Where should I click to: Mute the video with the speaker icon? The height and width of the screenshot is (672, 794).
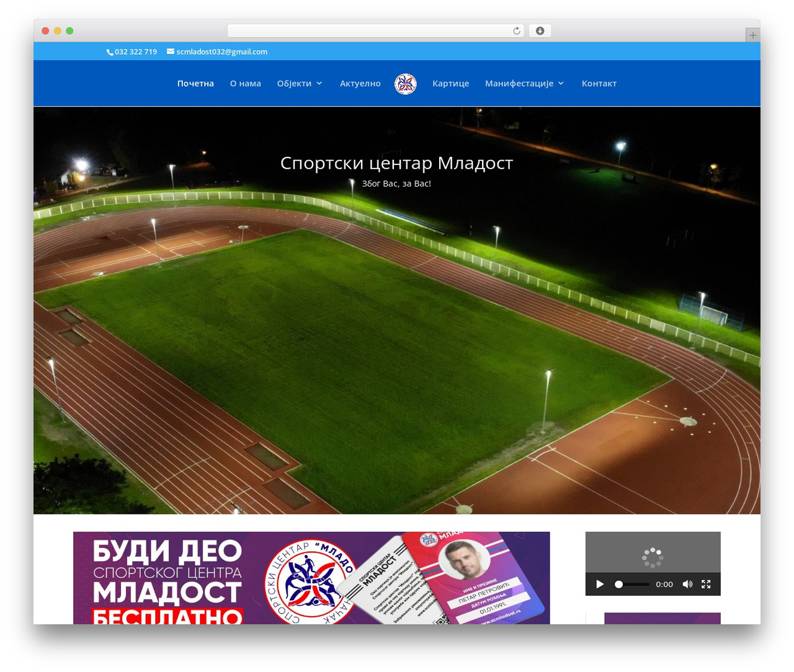point(687,584)
